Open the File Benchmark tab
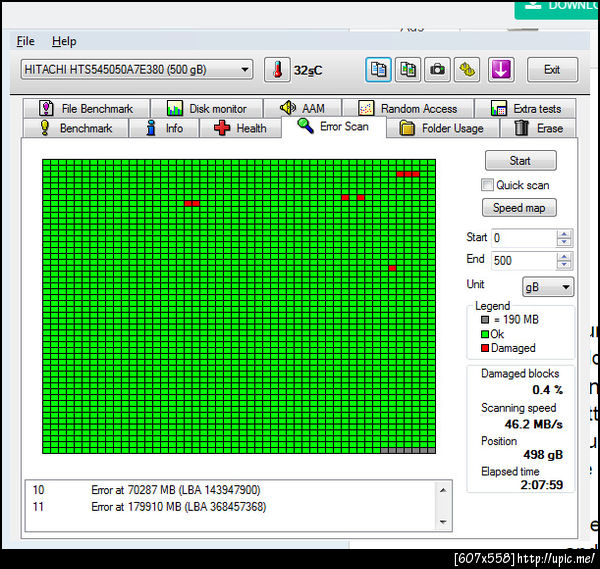 [86, 109]
